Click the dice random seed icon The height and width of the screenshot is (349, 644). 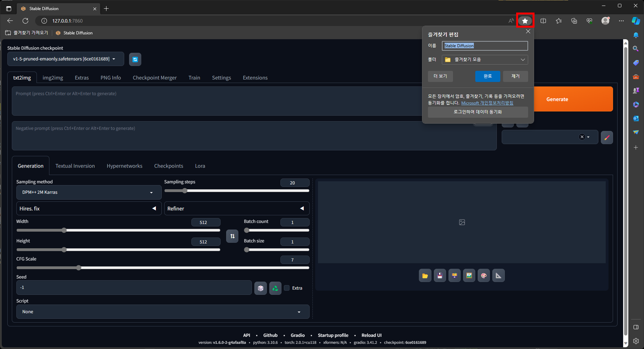(x=260, y=288)
